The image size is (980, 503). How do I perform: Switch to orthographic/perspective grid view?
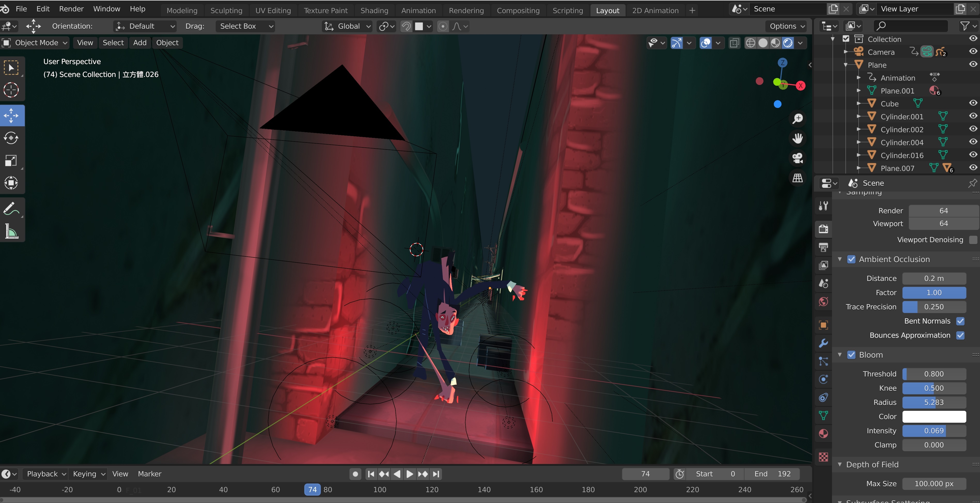[x=797, y=178]
